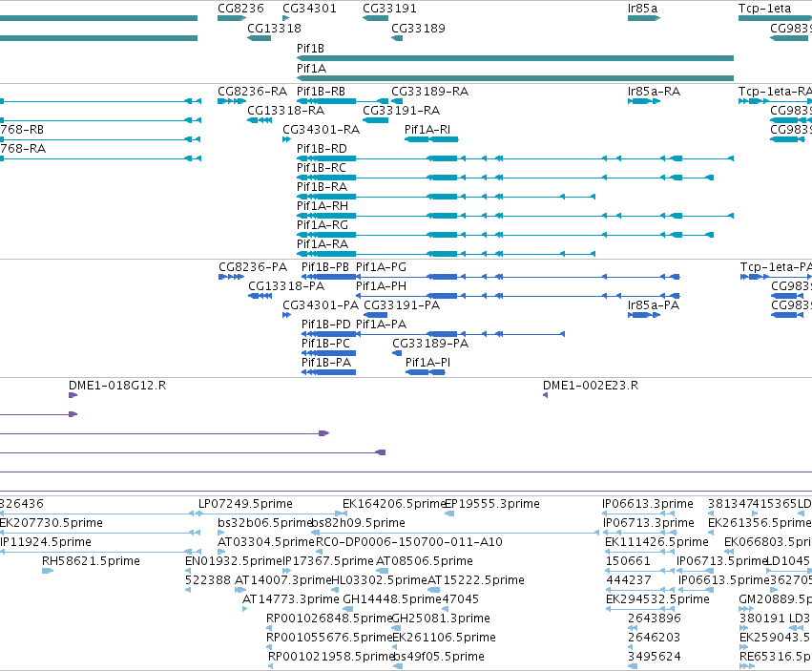The width and height of the screenshot is (812, 671).
Task: Open EST EN01932.5prime
Action: click(234, 561)
